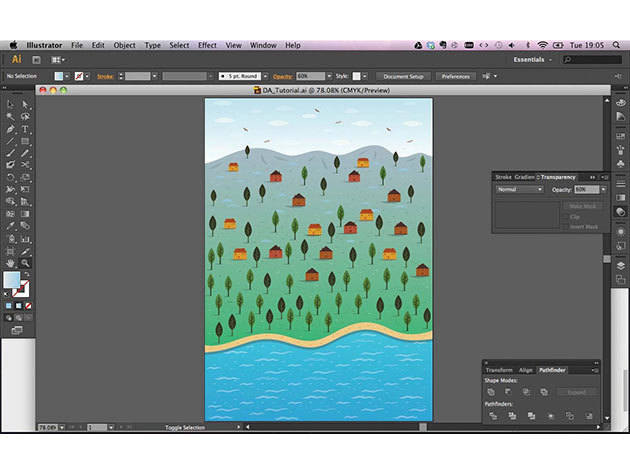Click the large Fill color swatch in toolbar
The image size is (630, 473).
pyautogui.click(x=11, y=280)
